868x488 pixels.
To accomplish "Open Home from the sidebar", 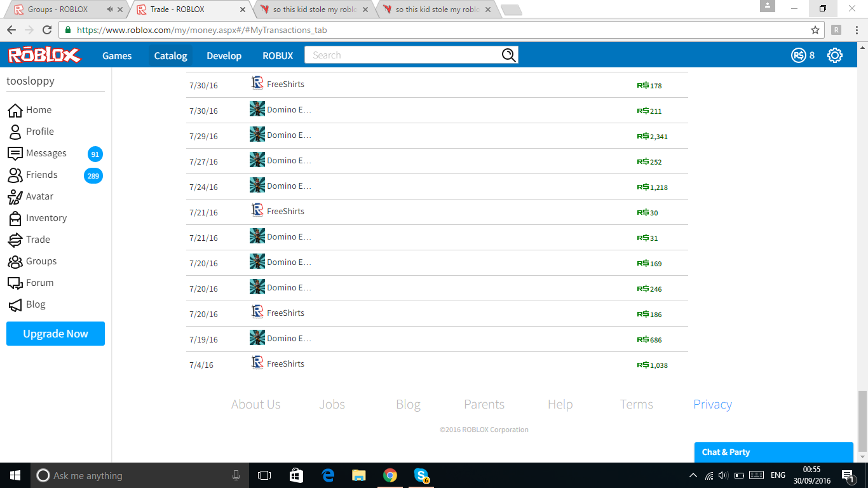I will pyautogui.click(x=29, y=110).
